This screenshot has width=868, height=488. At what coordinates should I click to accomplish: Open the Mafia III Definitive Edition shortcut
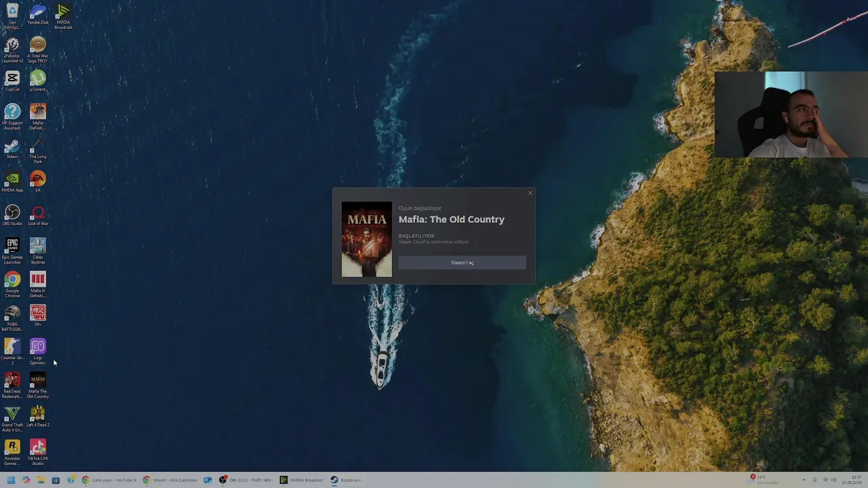tap(38, 285)
